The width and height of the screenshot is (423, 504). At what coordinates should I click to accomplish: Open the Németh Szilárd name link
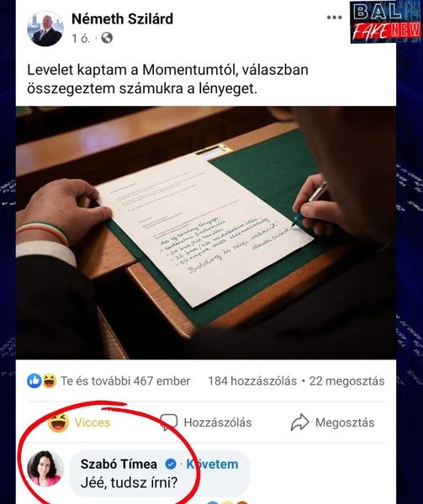pos(122,19)
